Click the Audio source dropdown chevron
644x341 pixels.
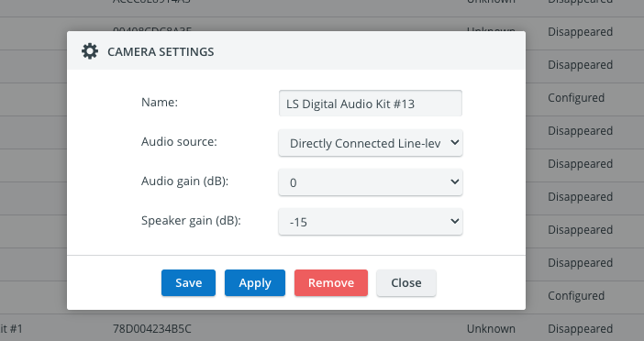(455, 142)
